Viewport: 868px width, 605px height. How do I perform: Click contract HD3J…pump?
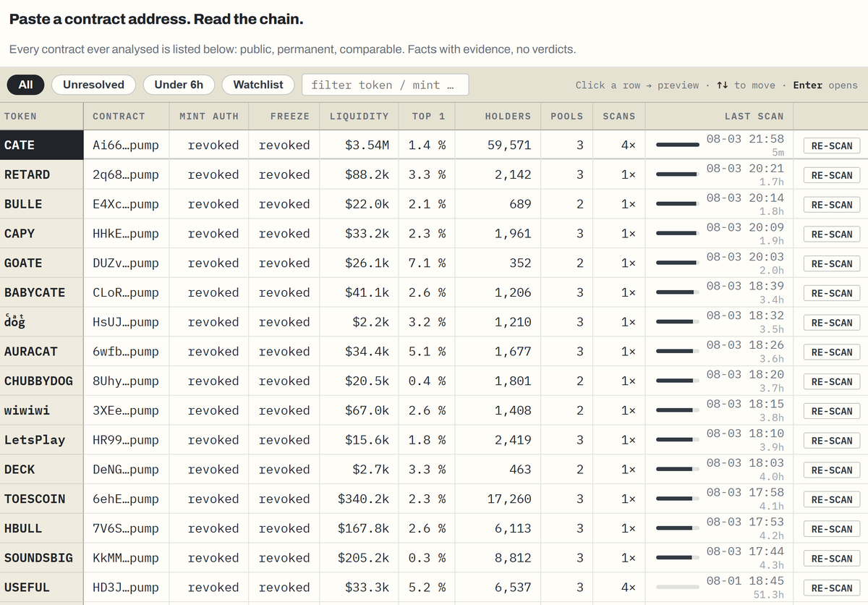[x=126, y=588]
